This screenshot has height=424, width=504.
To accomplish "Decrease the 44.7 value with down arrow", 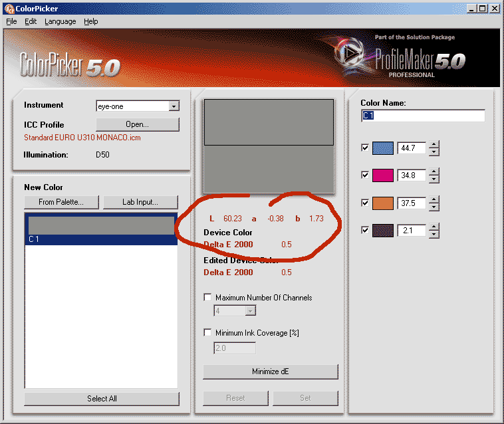I will coord(434,152).
